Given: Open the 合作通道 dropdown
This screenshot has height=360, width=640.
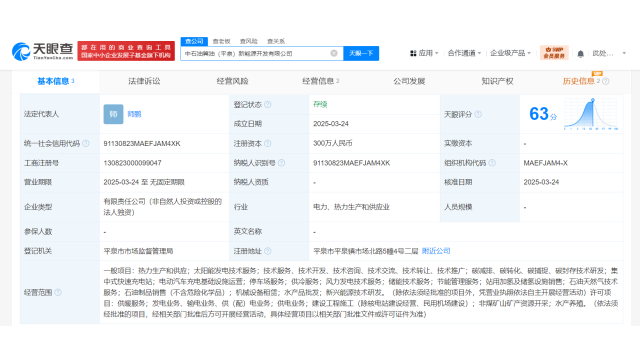Looking at the screenshot, I should (x=464, y=53).
